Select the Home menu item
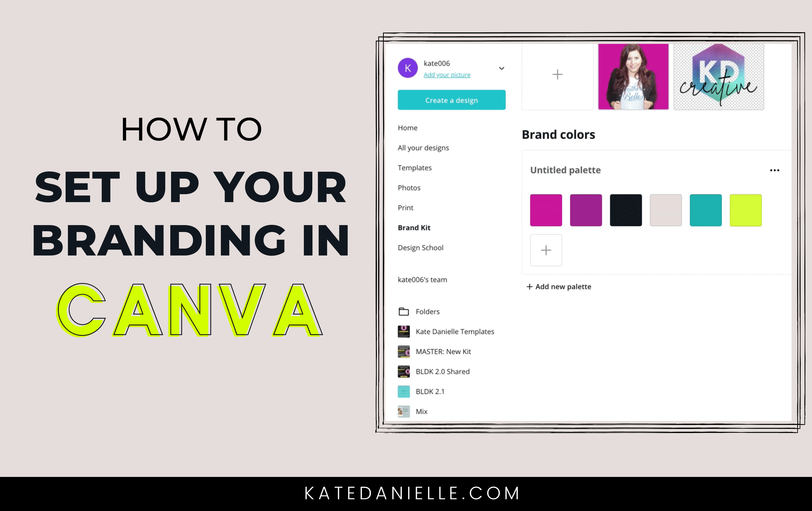The width and height of the screenshot is (812, 511). point(407,127)
